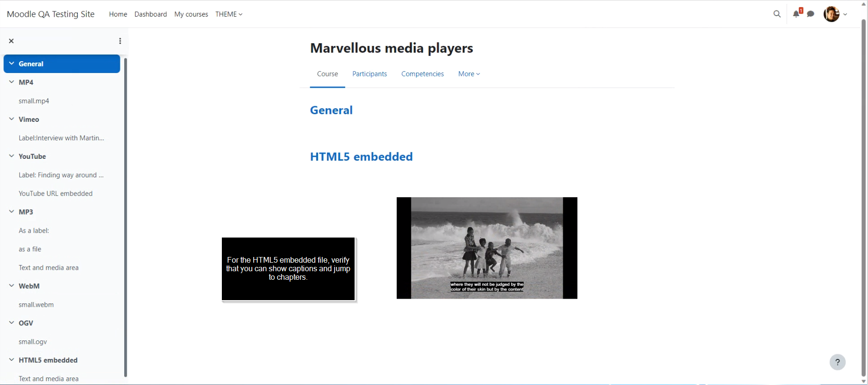Viewport: 868px width, 385px height.
Task: Select WebM section in course index
Action: click(29, 286)
